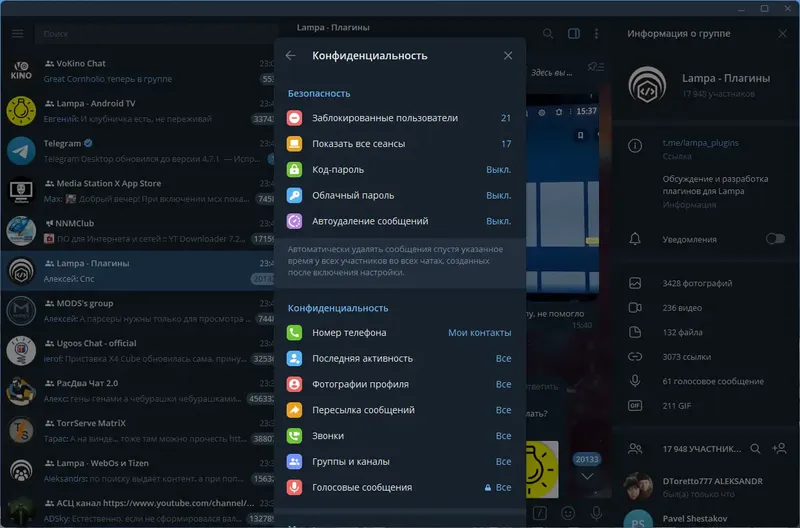Click the Выкл. value for Код-пароль
This screenshot has height=528, width=800.
tap(498, 170)
